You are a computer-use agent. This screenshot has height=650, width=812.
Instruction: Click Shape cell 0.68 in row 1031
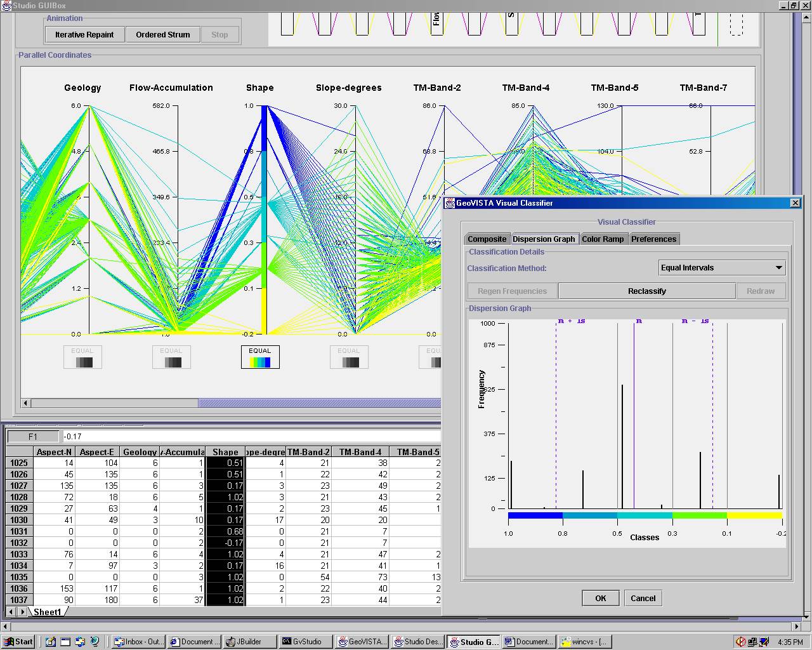225,531
